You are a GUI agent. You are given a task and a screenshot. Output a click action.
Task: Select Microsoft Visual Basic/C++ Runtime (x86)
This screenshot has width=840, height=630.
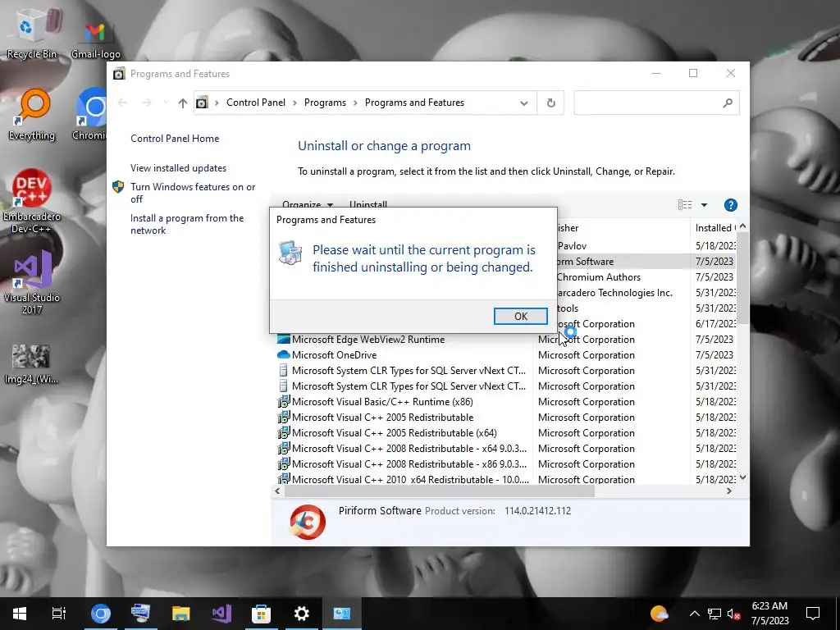[x=505, y=401]
